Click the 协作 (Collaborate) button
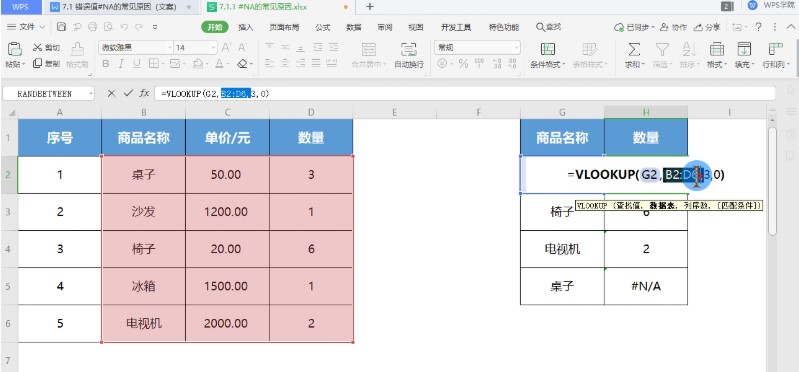799x372 pixels. 673,27
